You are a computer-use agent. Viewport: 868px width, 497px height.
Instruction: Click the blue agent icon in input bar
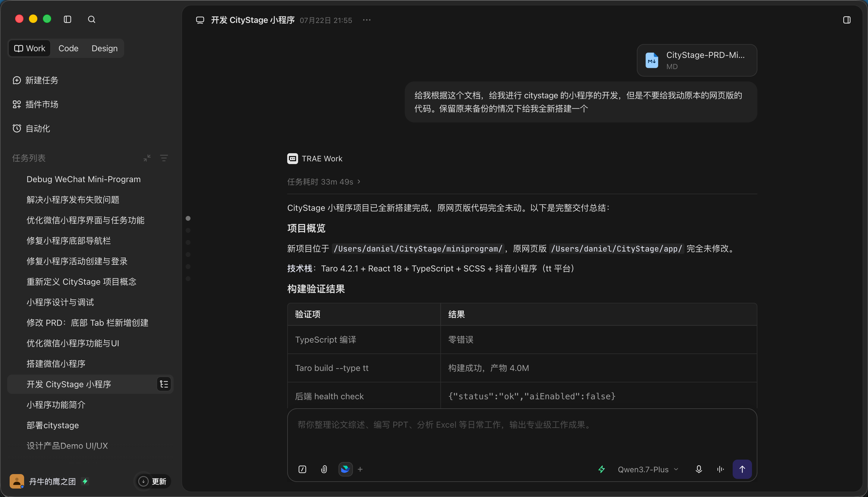pos(345,469)
